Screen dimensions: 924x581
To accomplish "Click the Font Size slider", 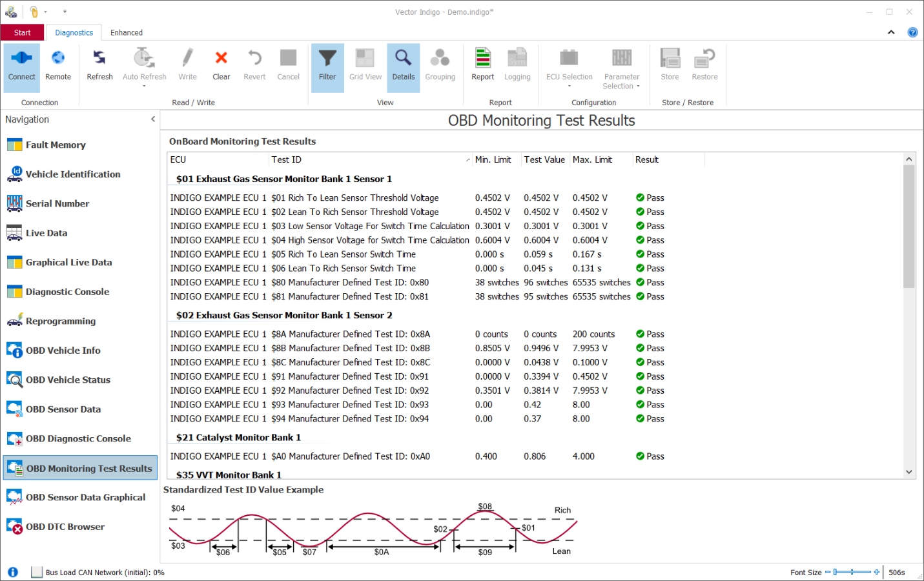I will coord(852,572).
